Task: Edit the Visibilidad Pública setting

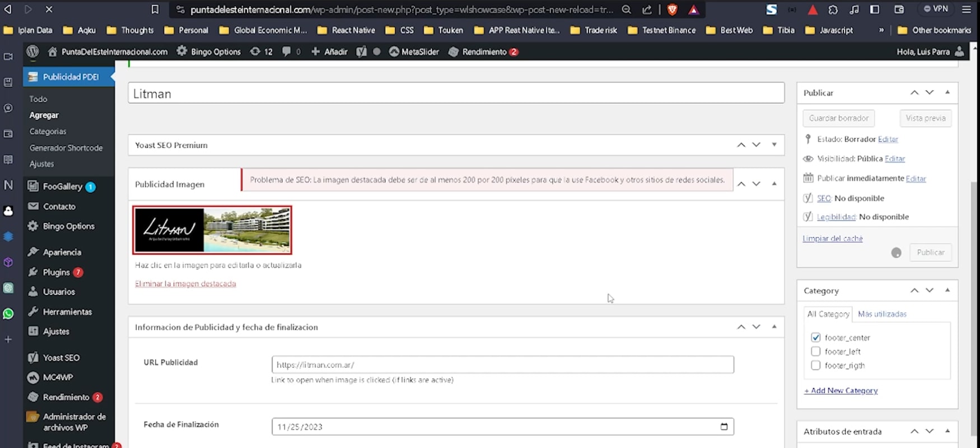Action: (895, 158)
